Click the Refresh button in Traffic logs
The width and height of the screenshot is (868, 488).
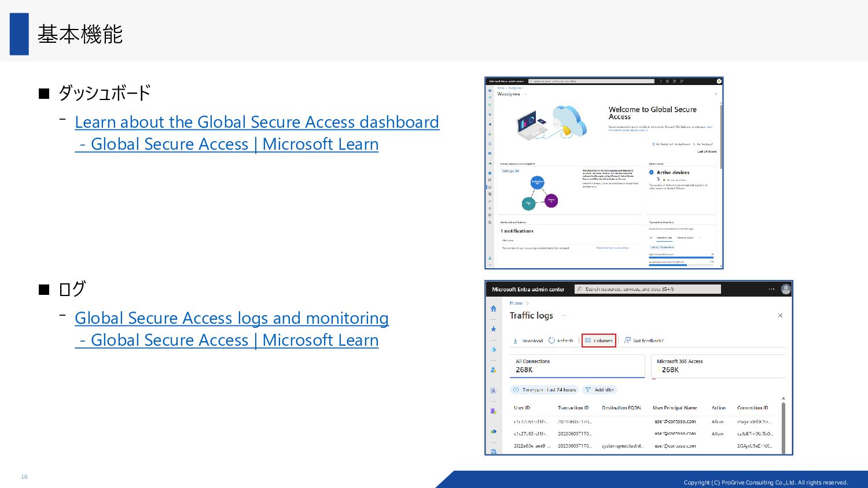tap(561, 341)
